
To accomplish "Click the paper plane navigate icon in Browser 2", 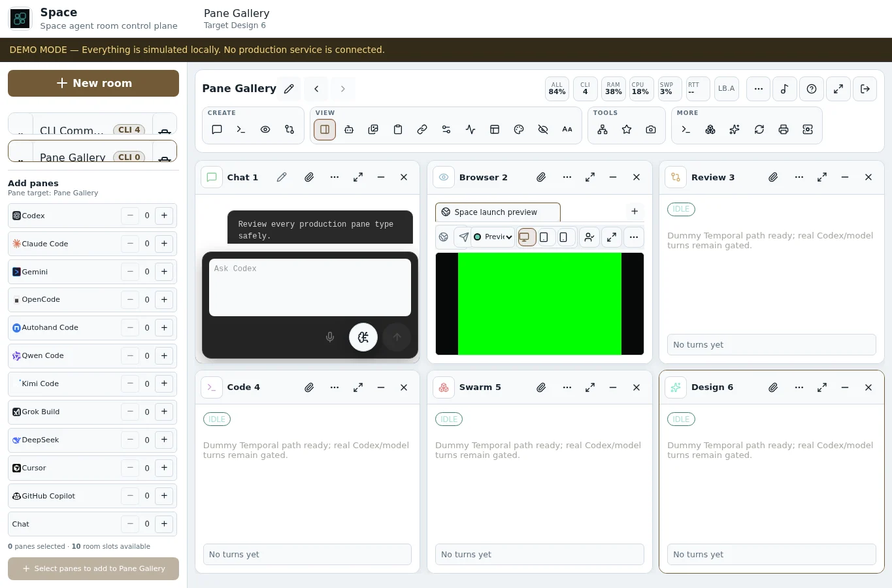I will point(463,237).
